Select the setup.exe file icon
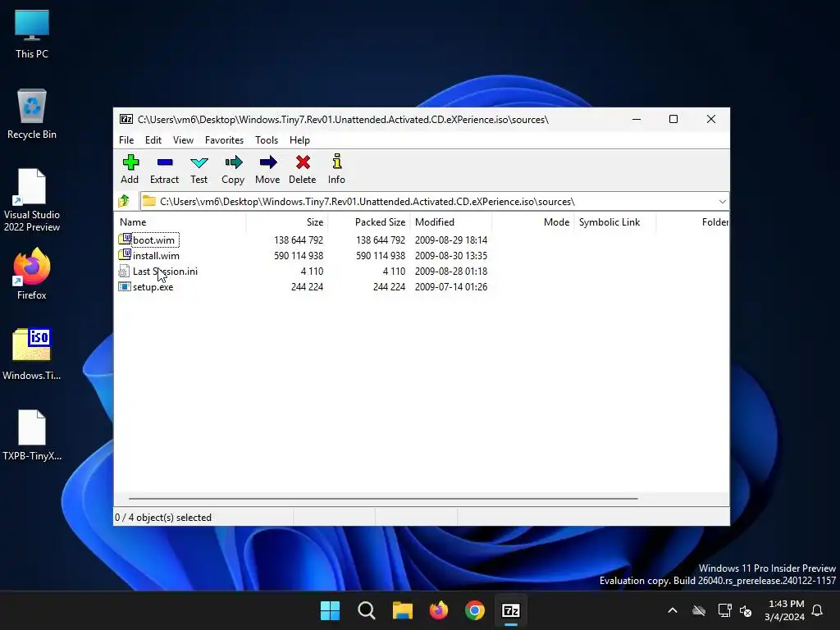The height and width of the screenshot is (630, 840). pos(125,286)
